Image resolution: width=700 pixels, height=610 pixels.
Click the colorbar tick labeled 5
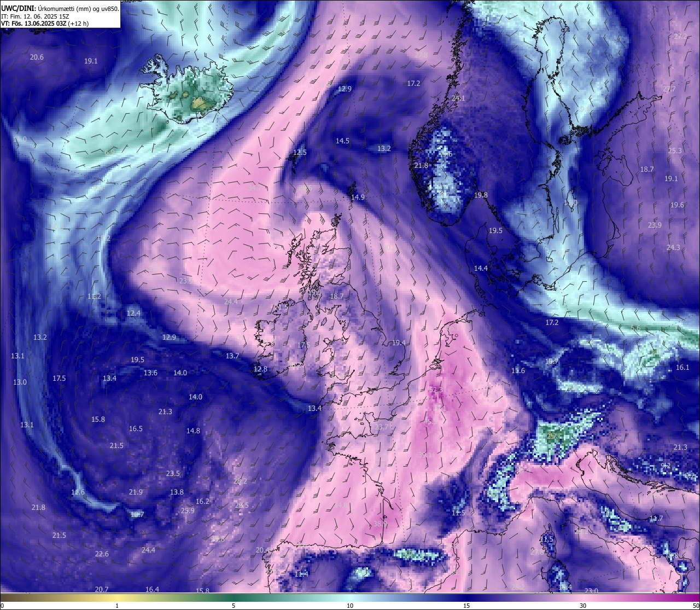[x=234, y=606]
